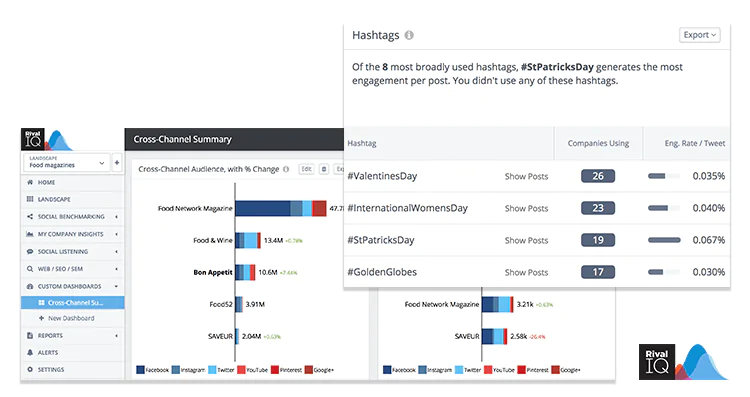Image resolution: width=750 pixels, height=397 pixels.
Task: Click Instagram swatch in Cross-Channel Audience legend
Action: pos(176,370)
